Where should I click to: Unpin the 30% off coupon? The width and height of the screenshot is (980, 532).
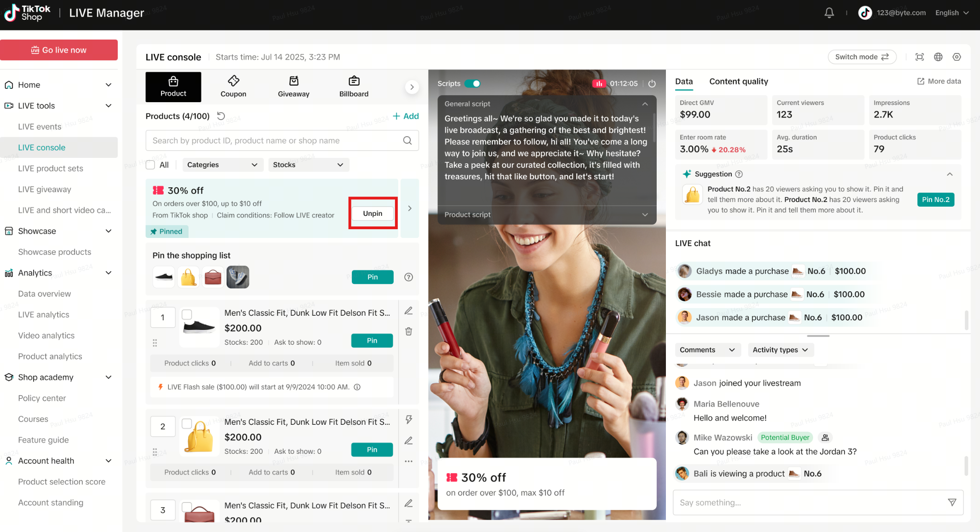[x=373, y=213]
